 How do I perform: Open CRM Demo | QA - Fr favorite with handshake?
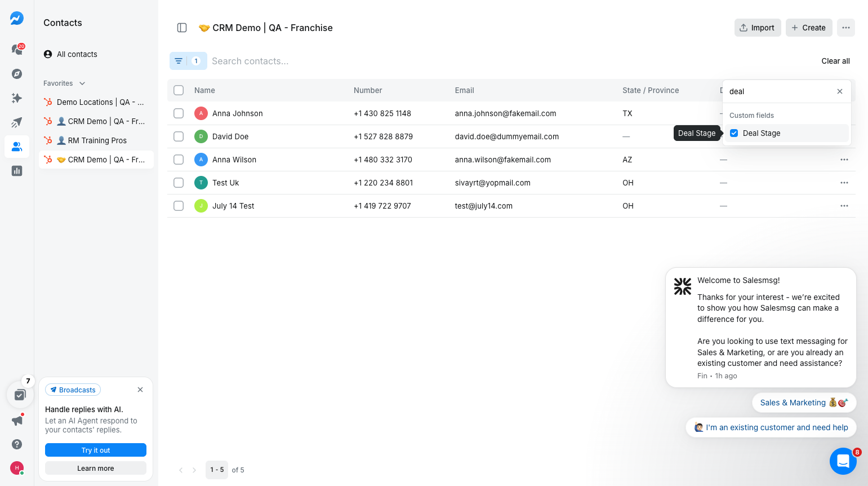click(x=96, y=160)
